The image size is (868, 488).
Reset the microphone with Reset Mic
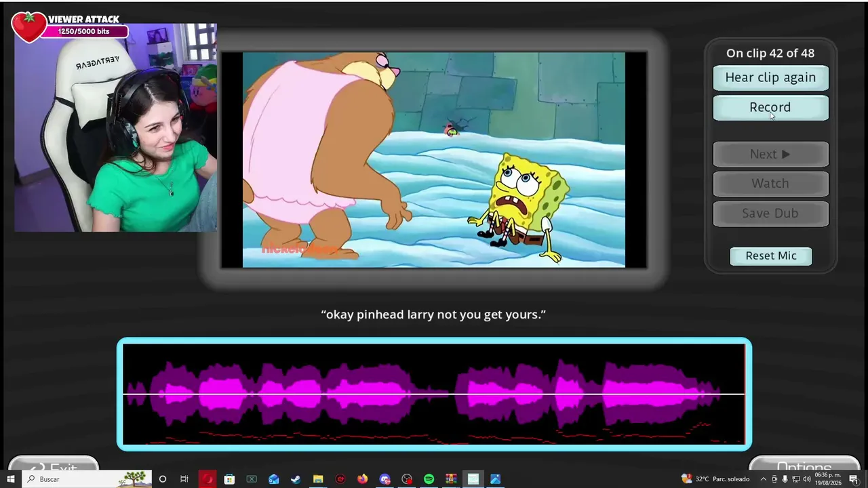(771, 256)
